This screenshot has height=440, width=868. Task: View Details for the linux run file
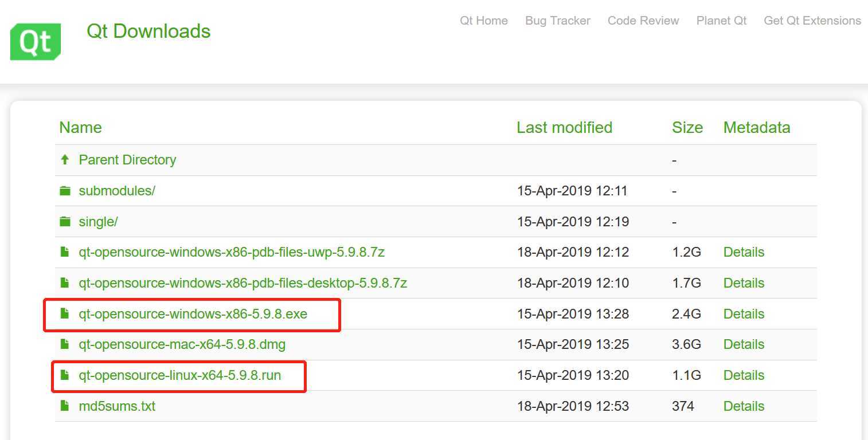tap(744, 375)
